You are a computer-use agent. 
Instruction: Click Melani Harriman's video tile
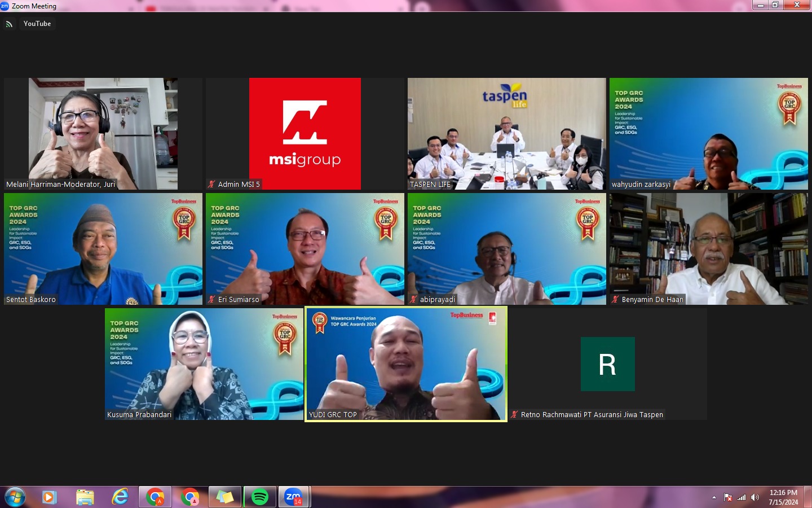coord(103,134)
